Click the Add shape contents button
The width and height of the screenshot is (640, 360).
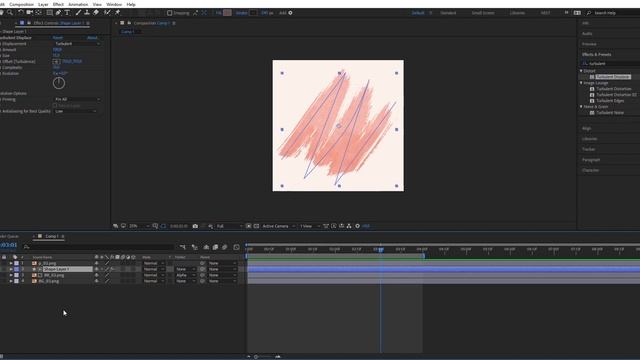(290, 13)
